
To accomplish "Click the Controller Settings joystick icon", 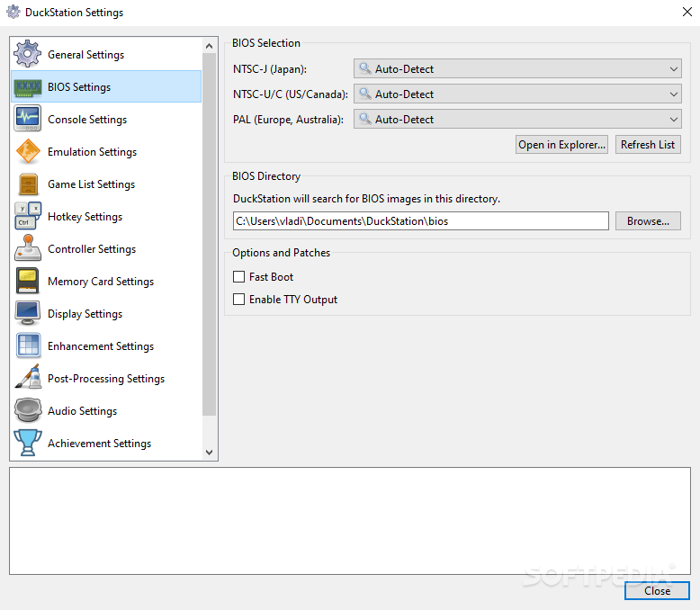I will click(x=27, y=248).
